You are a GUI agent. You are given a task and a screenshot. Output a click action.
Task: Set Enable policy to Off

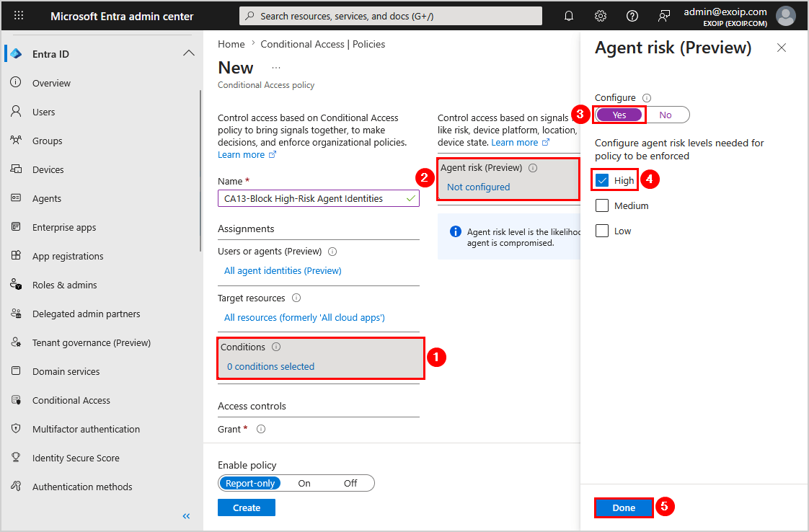coord(350,483)
